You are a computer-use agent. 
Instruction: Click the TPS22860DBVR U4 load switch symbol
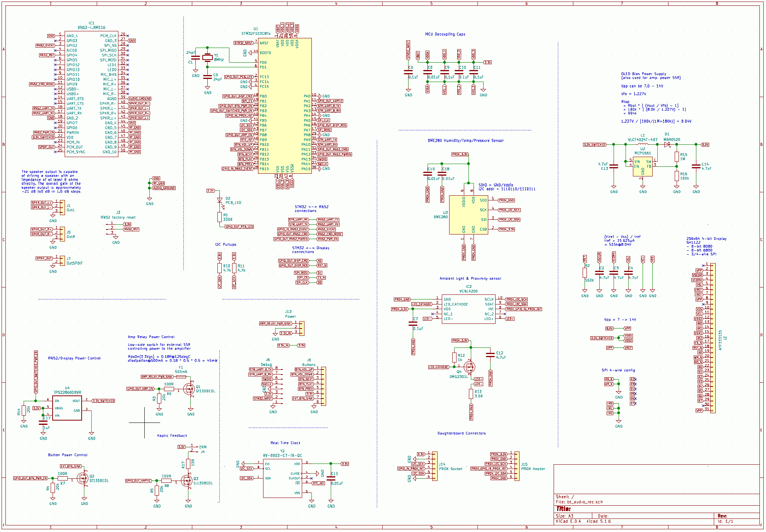[67, 408]
